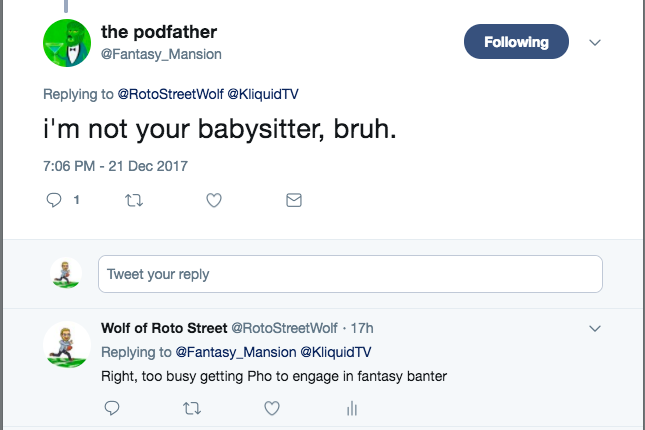Image resolution: width=645 pixels, height=430 pixels.
Task: Click the 7:06 PM - 21 Dec 2017 timestamp
Action: click(x=115, y=165)
